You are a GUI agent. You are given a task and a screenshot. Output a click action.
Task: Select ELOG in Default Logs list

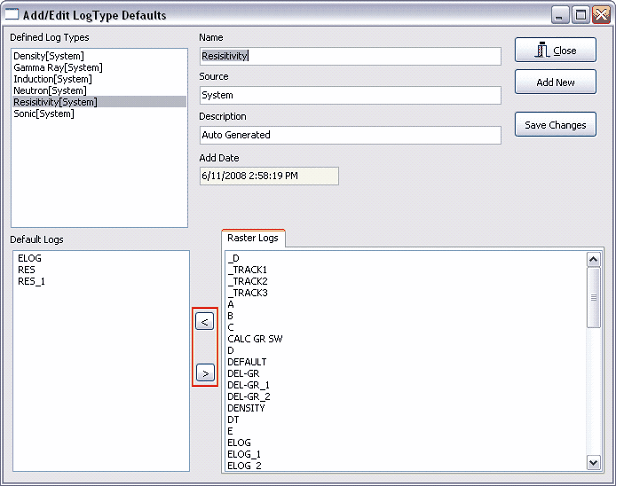30,259
